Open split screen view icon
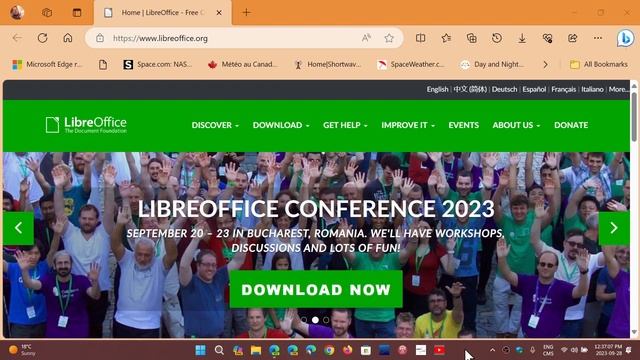 coord(420,38)
